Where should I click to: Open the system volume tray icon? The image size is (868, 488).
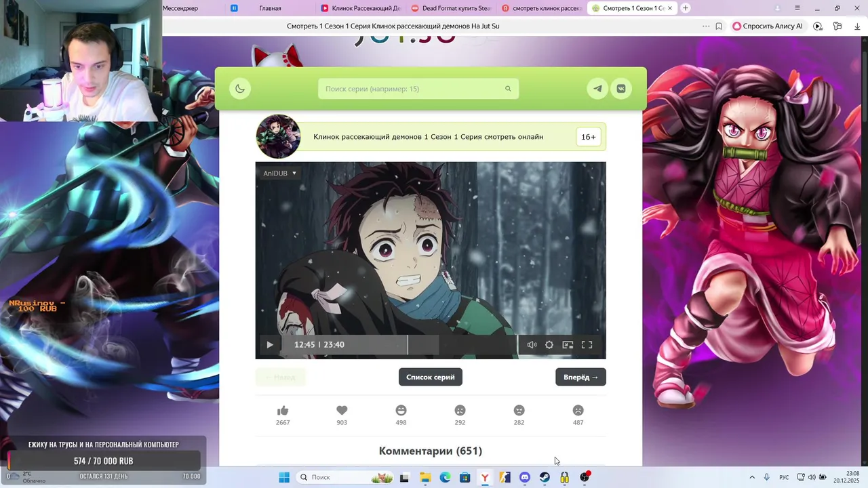coord(812,477)
